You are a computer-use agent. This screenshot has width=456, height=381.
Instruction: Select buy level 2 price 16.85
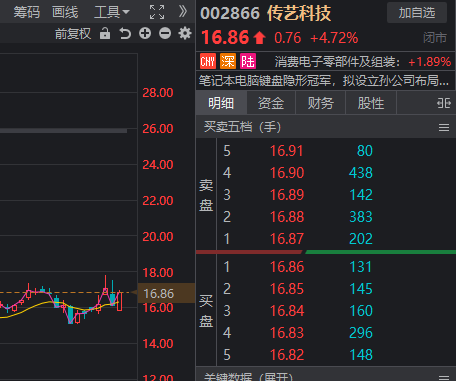point(287,289)
